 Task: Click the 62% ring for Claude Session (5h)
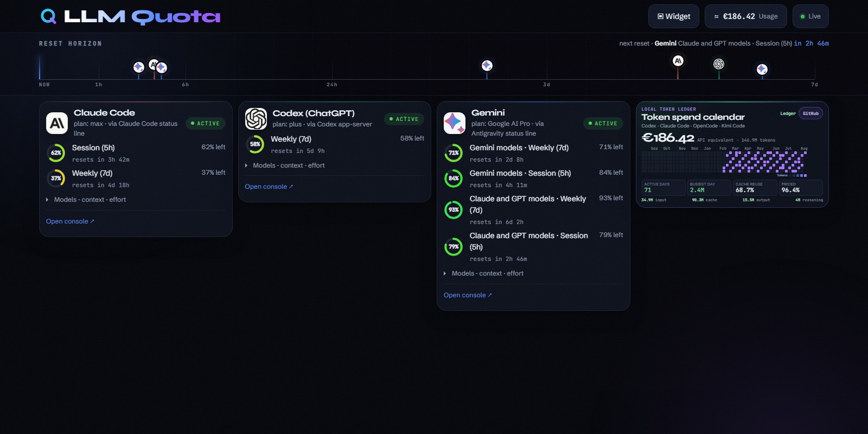click(x=56, y=153)
